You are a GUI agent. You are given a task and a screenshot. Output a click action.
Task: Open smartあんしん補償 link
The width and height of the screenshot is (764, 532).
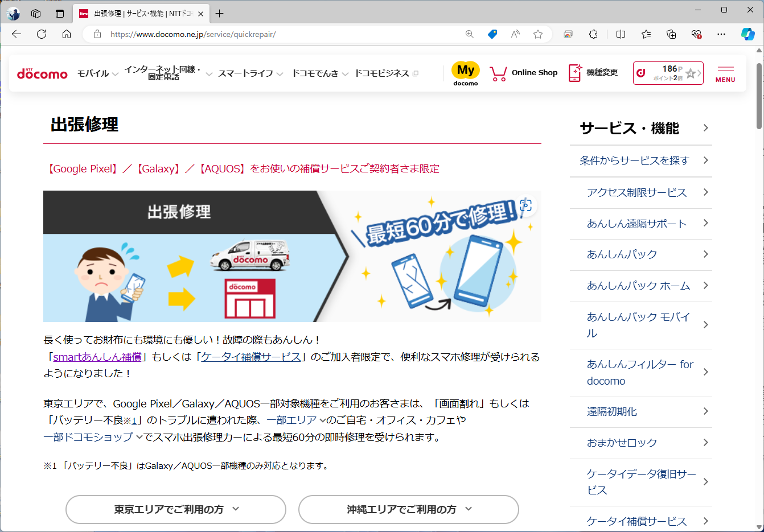tap(97, 357)
